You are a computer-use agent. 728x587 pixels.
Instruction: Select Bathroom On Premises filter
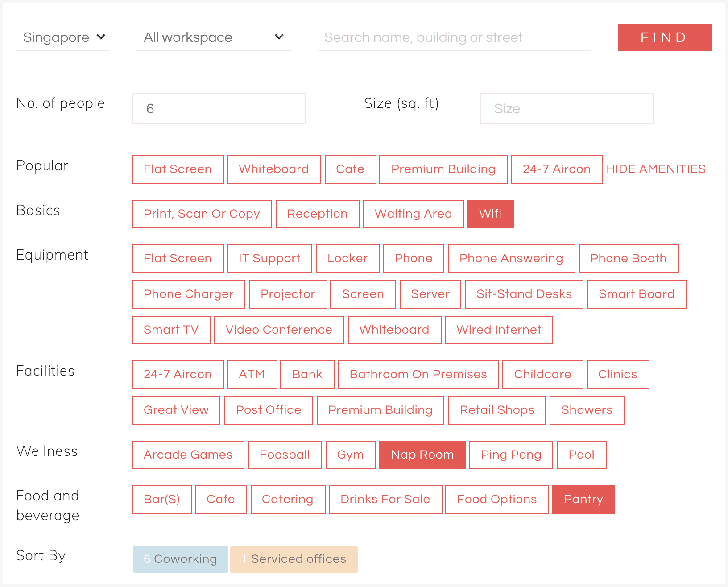point(418,375)
